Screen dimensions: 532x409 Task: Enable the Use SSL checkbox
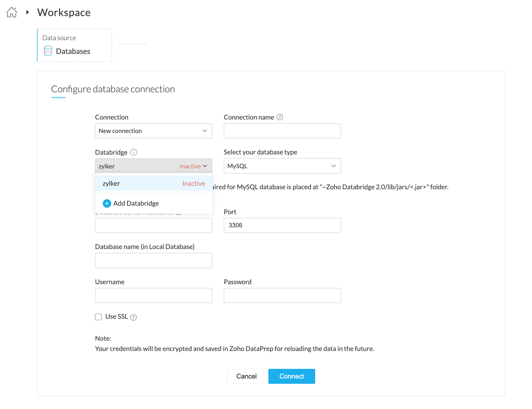point(98,317)
